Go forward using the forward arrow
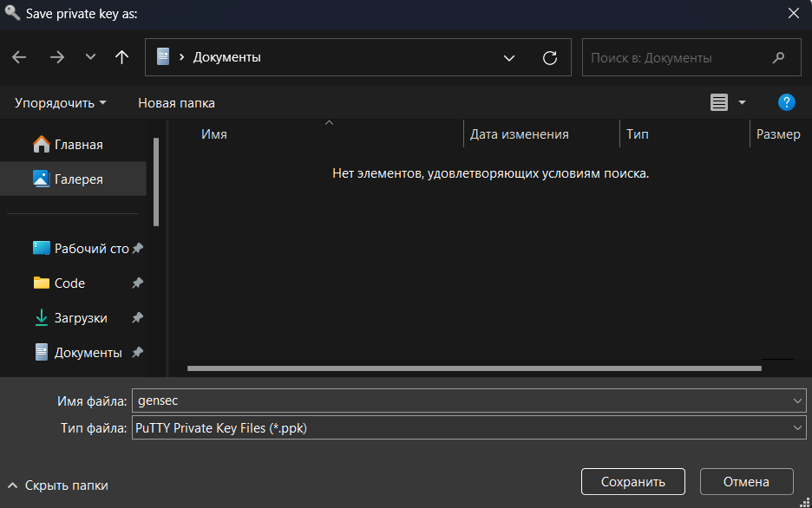The width and height of the screenshot is (812, 508). point(57,57)
